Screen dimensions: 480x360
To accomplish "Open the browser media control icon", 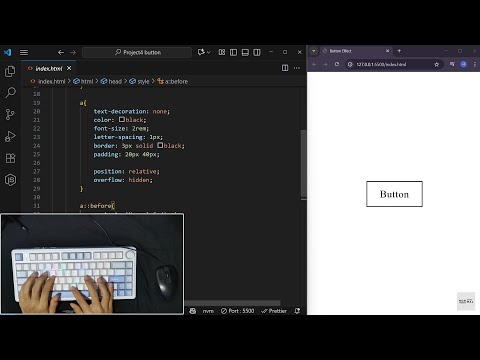I will pos(452,64).
